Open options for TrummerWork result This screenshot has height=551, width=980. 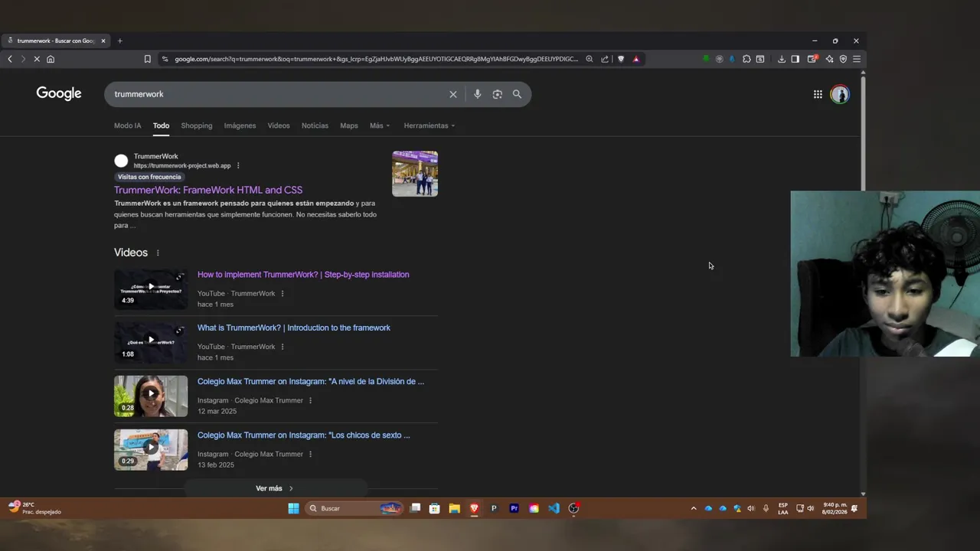[238, 165]
